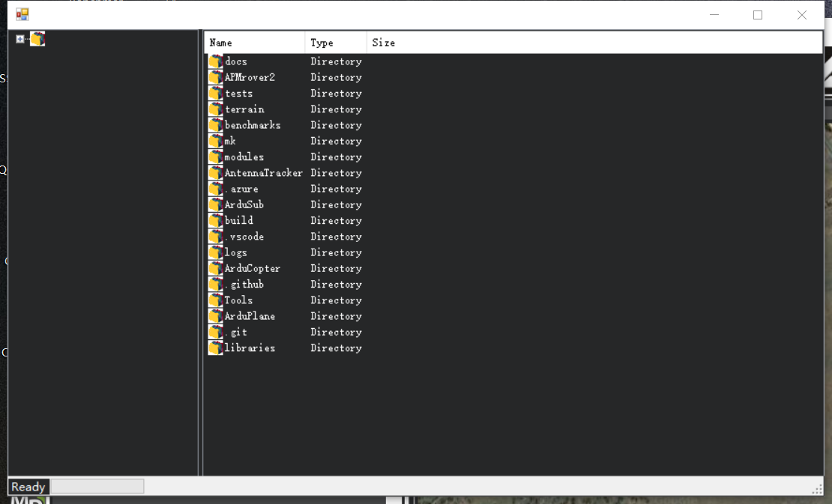Click the .github folder icon
This screenshot has width=832, height=504.
(215, 284)
